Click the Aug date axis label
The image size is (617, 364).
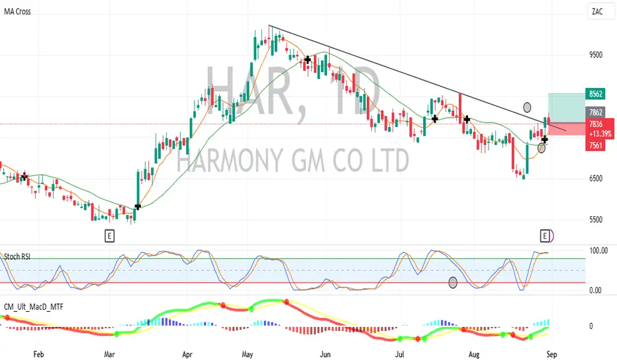click(x=474, y=355)
